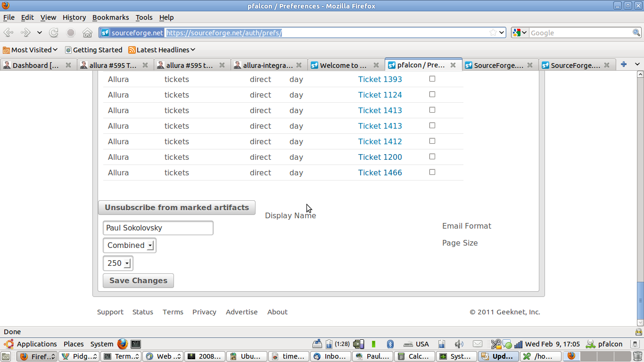Screen dimensions: 644x362
Task: Click the Firefox reload page icon
Action: tap(54, 33)
